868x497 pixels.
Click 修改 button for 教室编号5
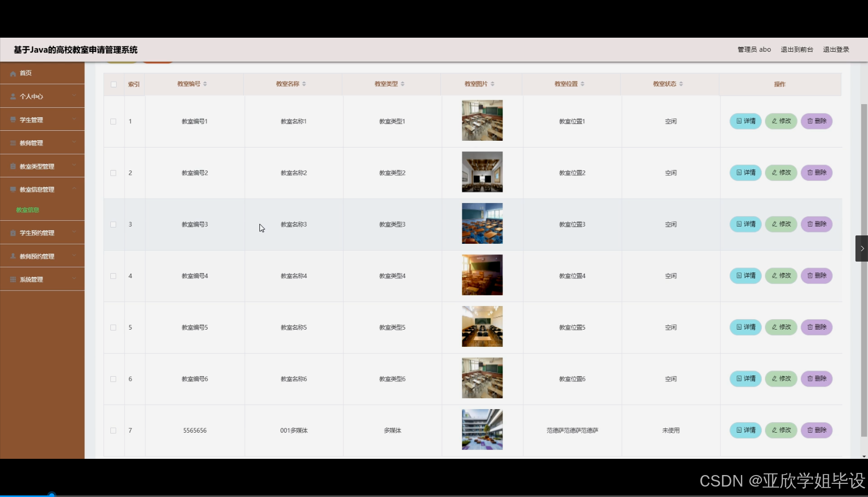781,327
